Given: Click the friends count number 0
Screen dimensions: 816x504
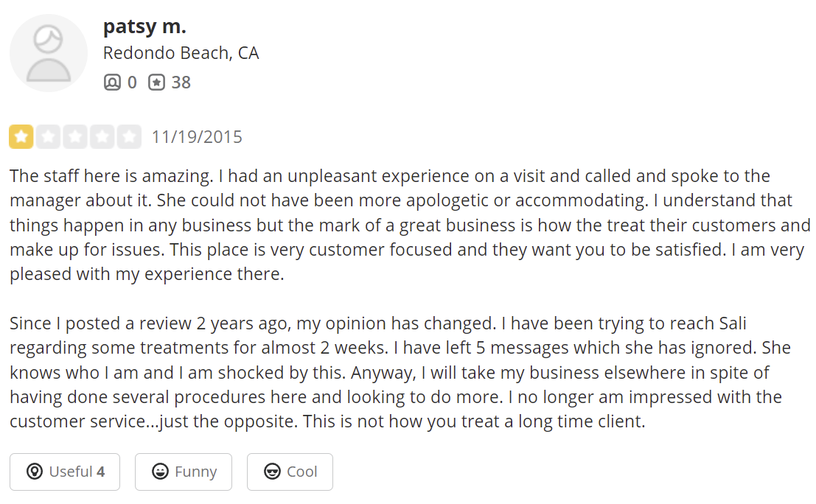Looking at the screenshot, I should 132,83.
